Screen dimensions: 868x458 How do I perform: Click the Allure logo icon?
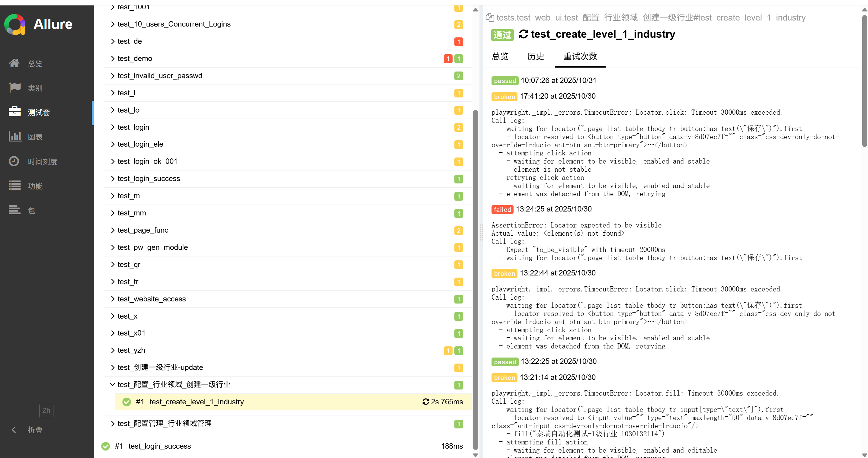coord(14,24)
